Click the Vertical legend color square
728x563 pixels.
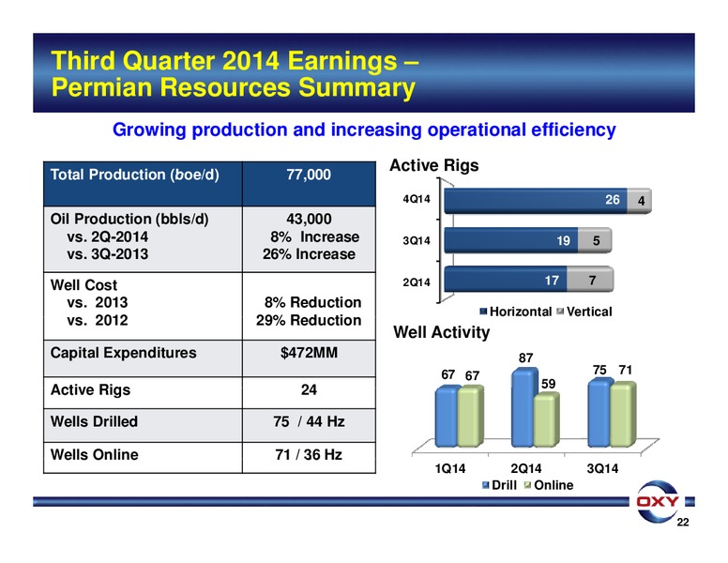[560, 312]
